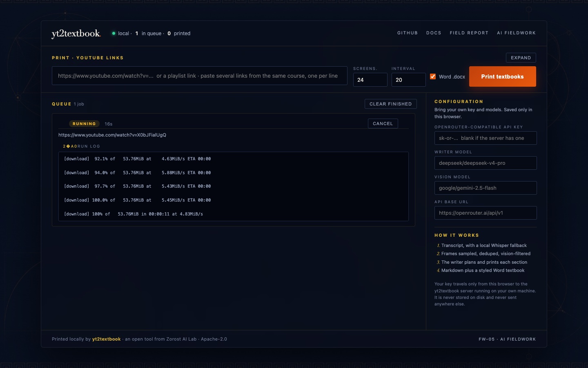Open the GITHUB nav link

pos(408,33)
